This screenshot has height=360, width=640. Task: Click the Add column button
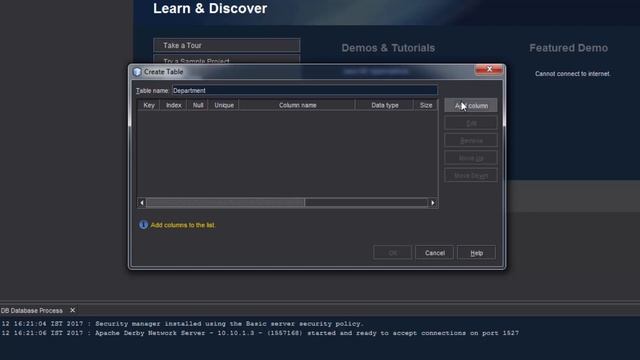coord(471,105)
